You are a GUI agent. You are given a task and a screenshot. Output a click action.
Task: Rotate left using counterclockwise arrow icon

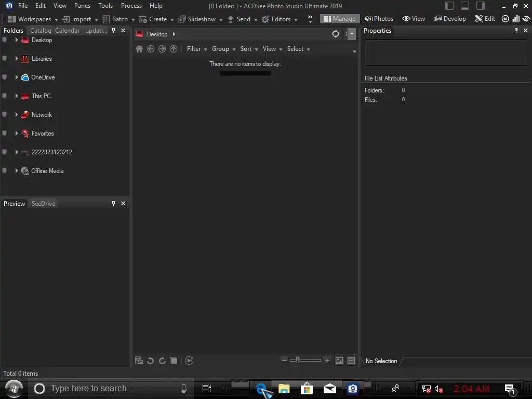[150, 361]
